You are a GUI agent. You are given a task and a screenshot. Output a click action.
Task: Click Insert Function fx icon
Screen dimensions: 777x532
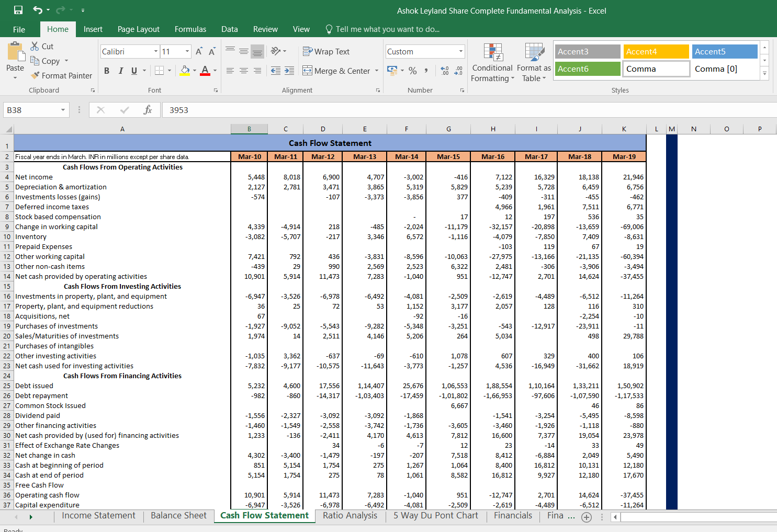coord(148,110)
